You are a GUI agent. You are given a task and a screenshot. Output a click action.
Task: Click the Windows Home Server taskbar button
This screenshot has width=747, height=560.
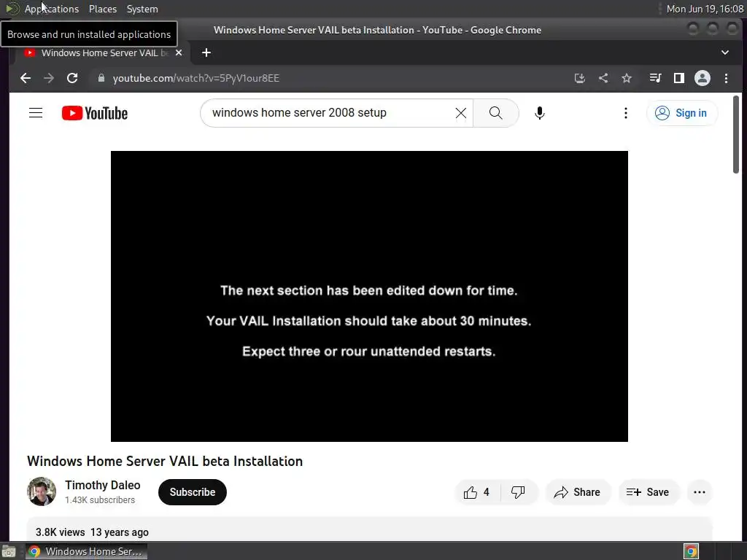86,551
